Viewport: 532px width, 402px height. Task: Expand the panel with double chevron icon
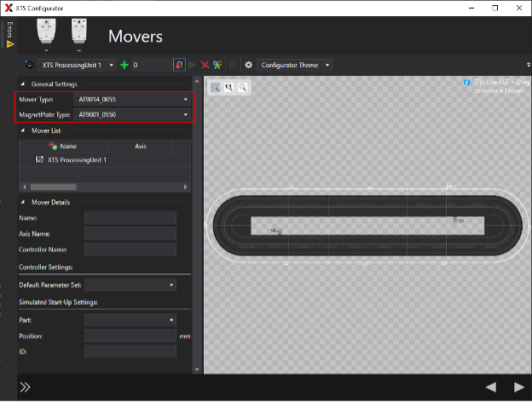pos(25,387)
